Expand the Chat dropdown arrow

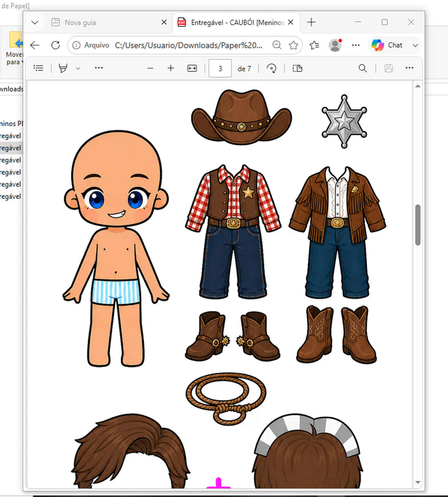(415, 45)
